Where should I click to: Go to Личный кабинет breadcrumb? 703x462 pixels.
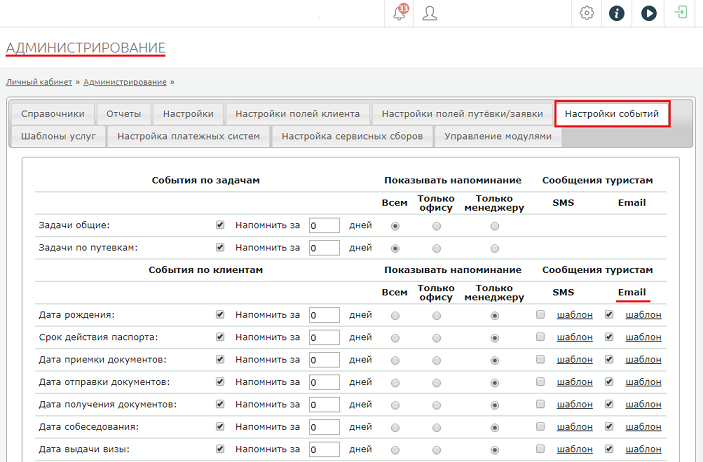pos(39,82)
